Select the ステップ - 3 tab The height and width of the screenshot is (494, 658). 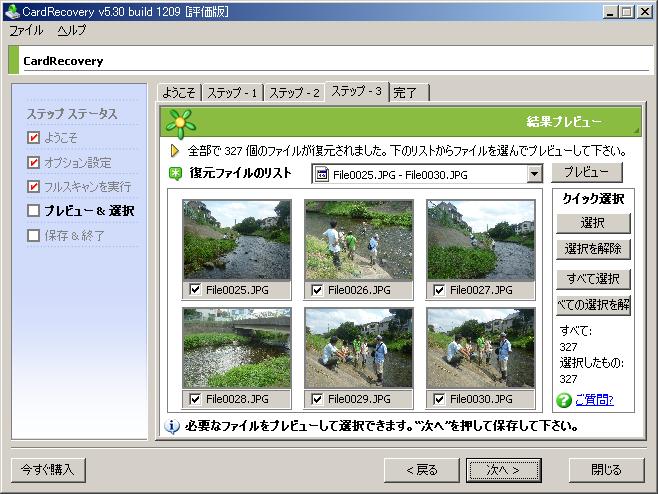(x=357, y=91)
